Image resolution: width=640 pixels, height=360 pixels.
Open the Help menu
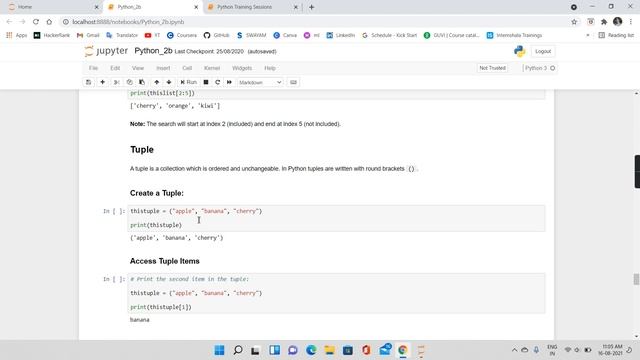click(270, 68)
